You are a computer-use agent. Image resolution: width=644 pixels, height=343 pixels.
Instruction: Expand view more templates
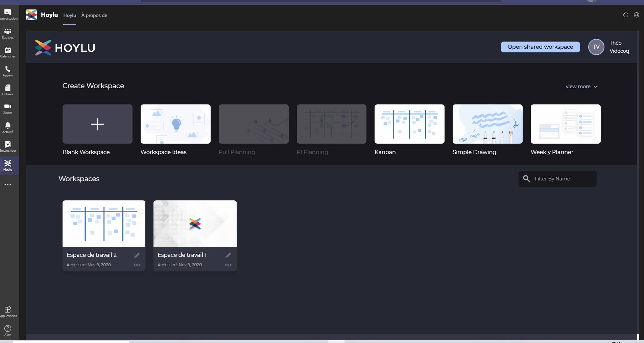[x=581, y=87]
